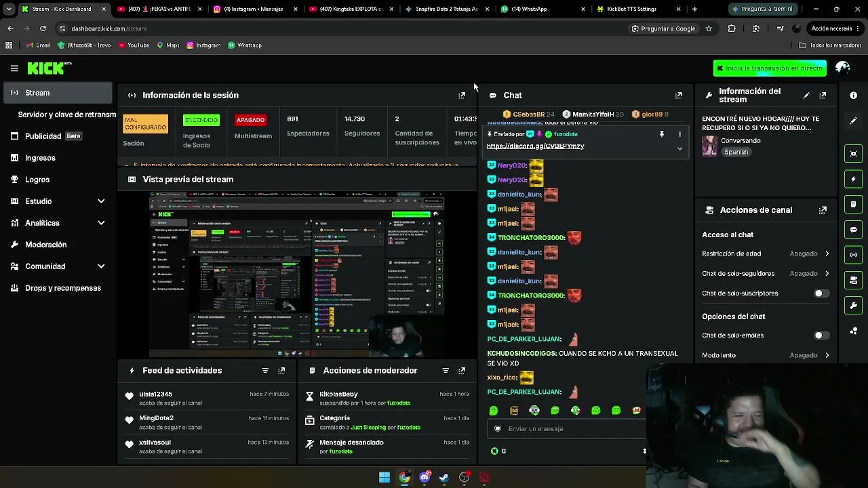Pop out the Acciones de canal panel
Image resolution: width=868 pixels, height=488 pixels.
click(x=823, y=210)
